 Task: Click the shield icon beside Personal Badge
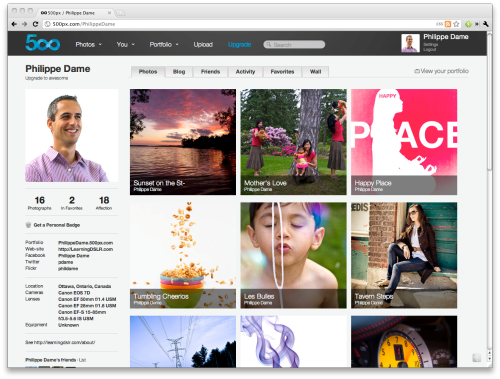coord(28,225)
